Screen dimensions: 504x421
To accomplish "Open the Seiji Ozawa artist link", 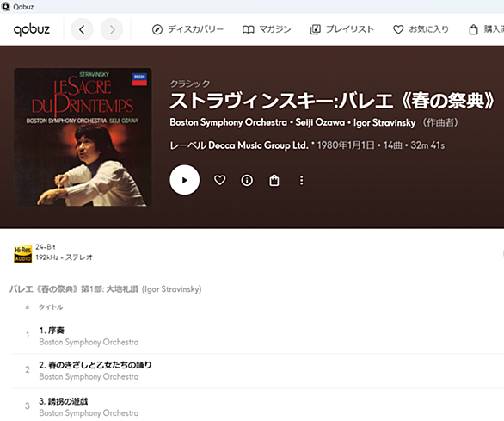I will [320, 122].
